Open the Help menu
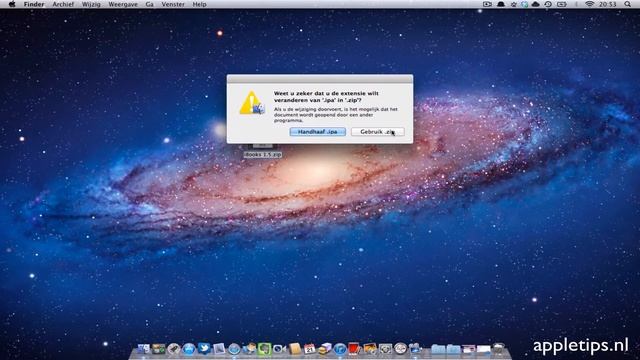This screenshot has width=640, height=360. pyautogui.click(x=199, y=4)
